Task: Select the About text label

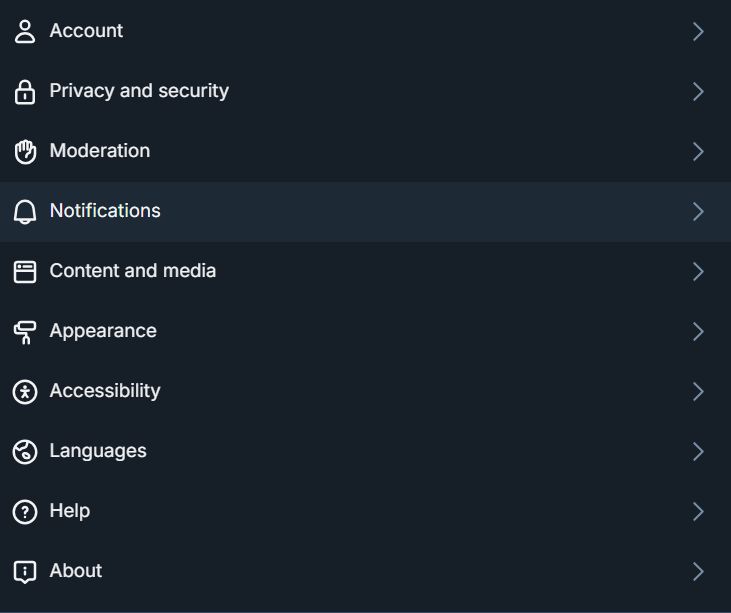Action: coord(76,571)
